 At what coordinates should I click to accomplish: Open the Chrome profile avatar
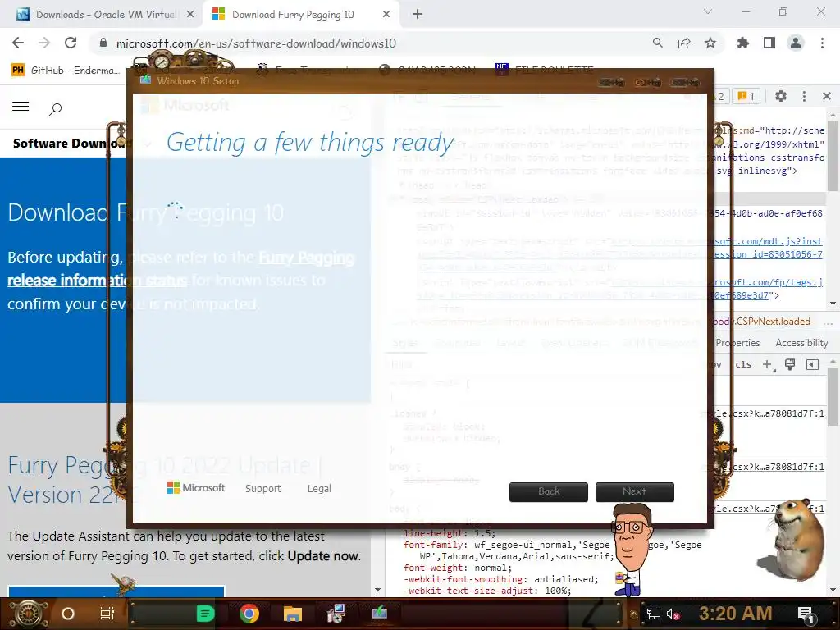coord(796,43)
